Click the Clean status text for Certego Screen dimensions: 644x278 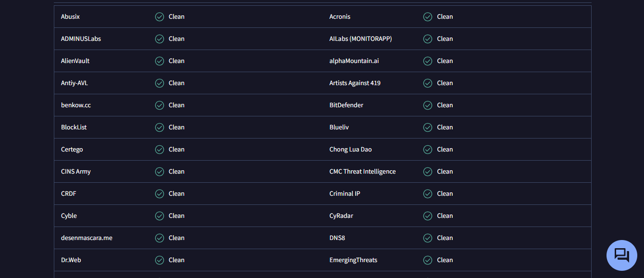click(x=176, y=150)
